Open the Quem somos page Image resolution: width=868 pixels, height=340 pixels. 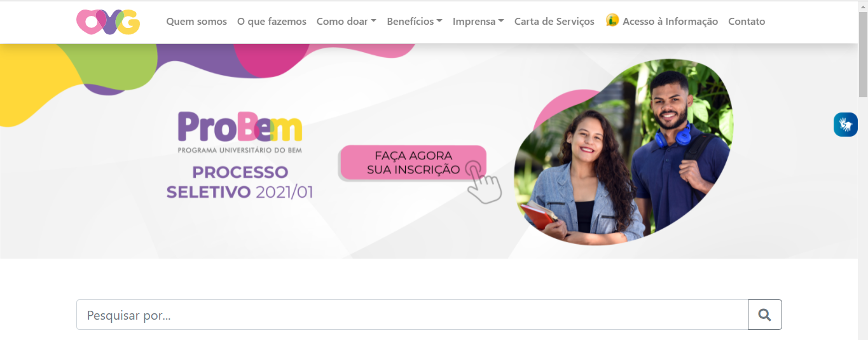pos(196,21)
